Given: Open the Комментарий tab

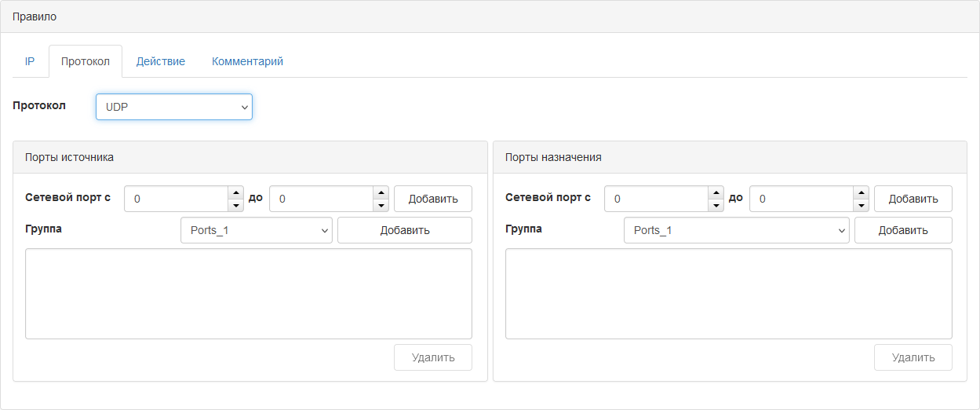Looking at the screenshot, I should [247, 61].
